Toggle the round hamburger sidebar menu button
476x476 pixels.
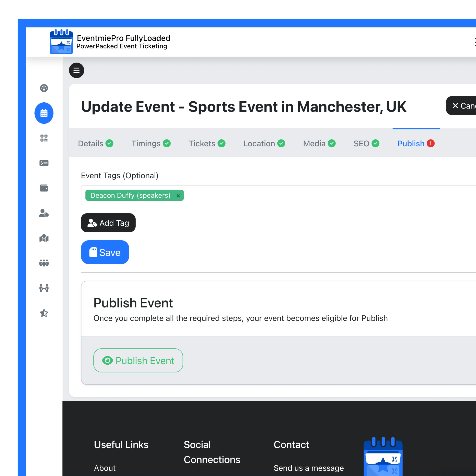point(76,71)
